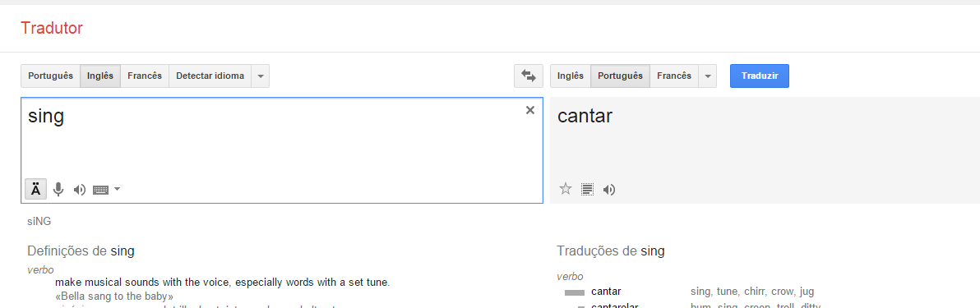Start voice input with the microphone
The image size is (980, 308).
point(58,189)
